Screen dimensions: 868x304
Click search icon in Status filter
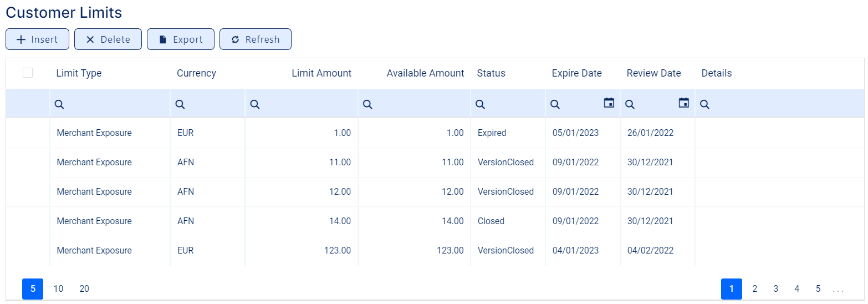pos(480,104)
